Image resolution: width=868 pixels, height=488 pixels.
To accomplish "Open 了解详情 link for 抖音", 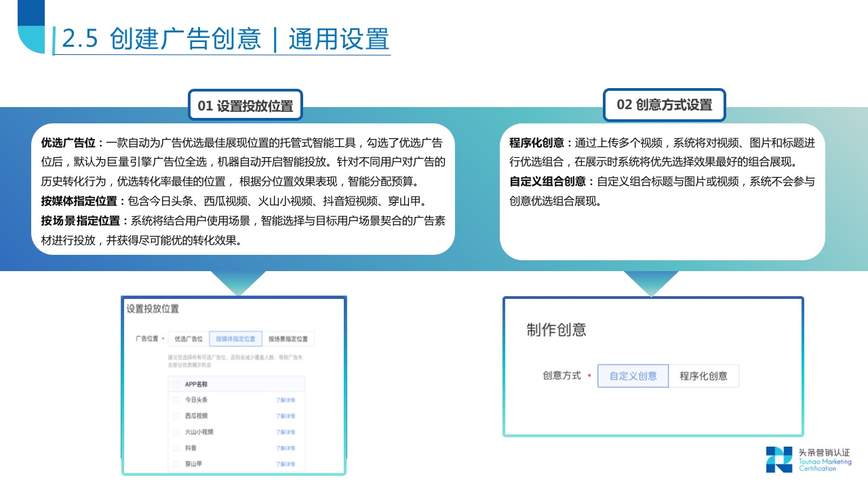I will [285, 448].
